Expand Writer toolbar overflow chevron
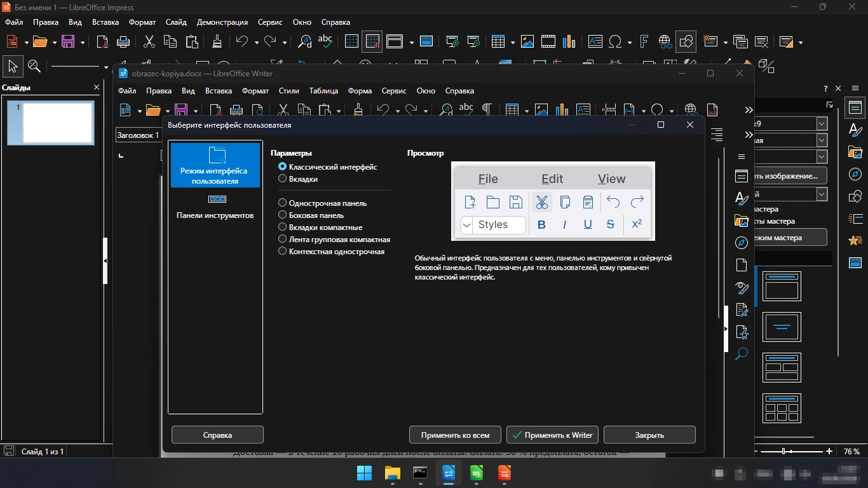The width and height of the screenshot is (868, 488). click(749, 109)
